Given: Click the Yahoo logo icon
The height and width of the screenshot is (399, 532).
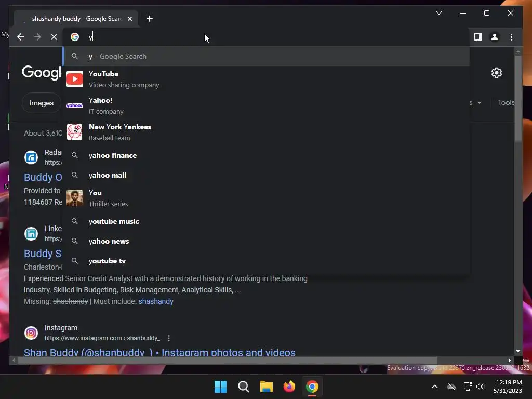Looking at the screenshot, I should (75, 105).
